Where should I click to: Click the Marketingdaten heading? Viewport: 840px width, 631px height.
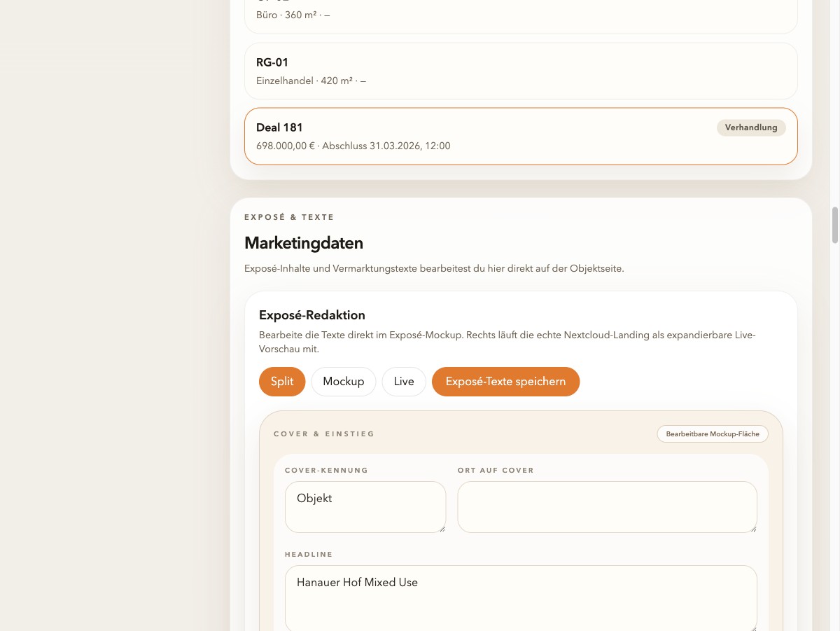point(303,243)
